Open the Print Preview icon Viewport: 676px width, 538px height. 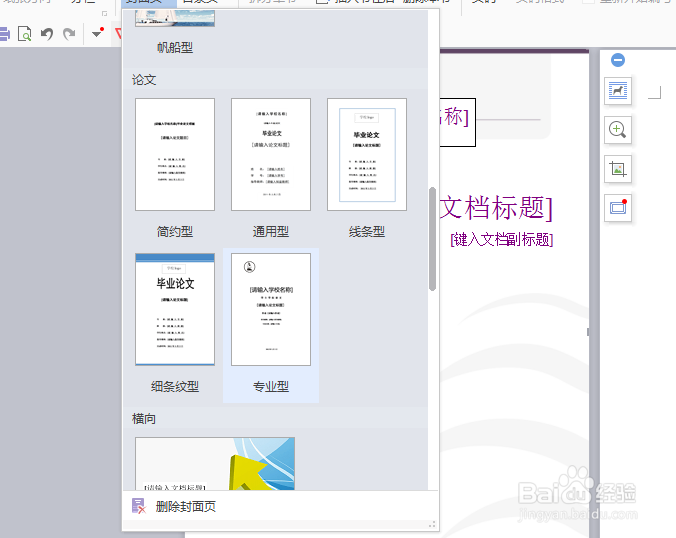click(x=25, y=34)
